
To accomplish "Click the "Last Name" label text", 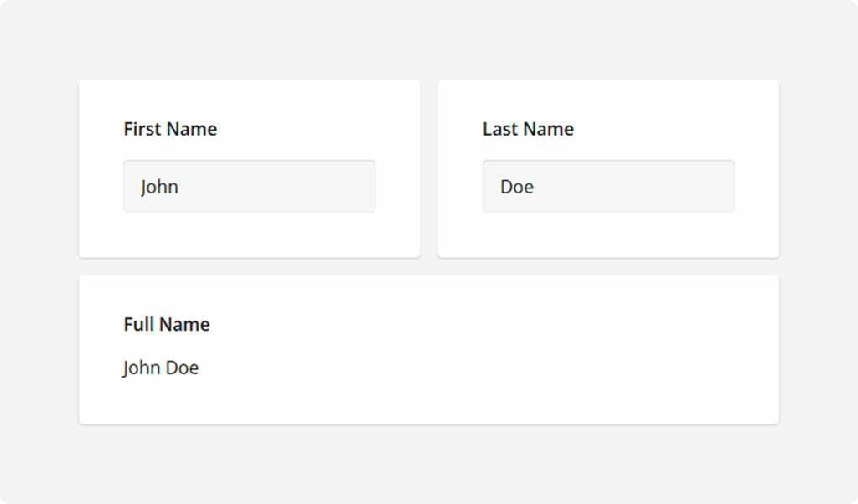I will click(528, 129).
